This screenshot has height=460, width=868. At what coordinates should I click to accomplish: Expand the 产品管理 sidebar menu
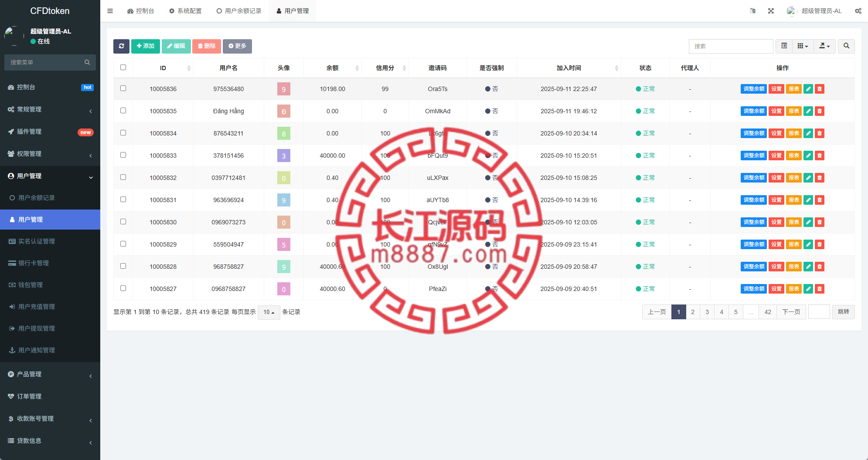(50, 374)
